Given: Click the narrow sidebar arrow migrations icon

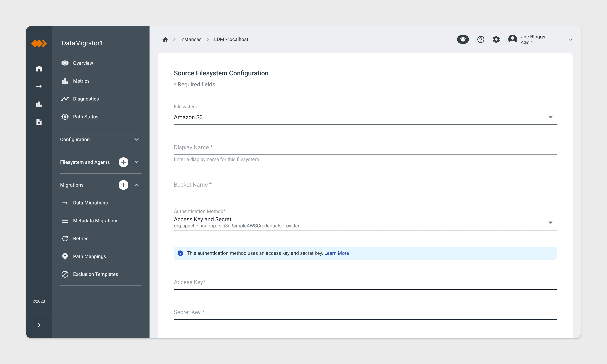Looking at the screenshot, I should (39, 86).
